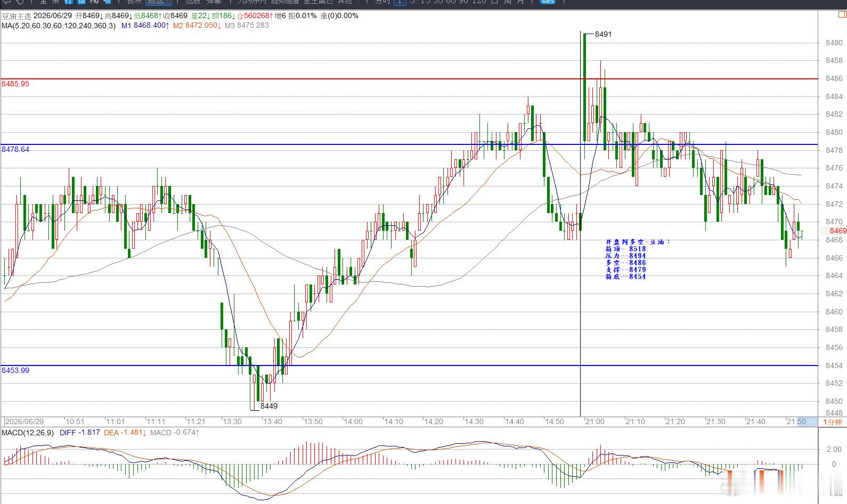
Task: Select the 8491 high price marker
Action: pos(603,34)
